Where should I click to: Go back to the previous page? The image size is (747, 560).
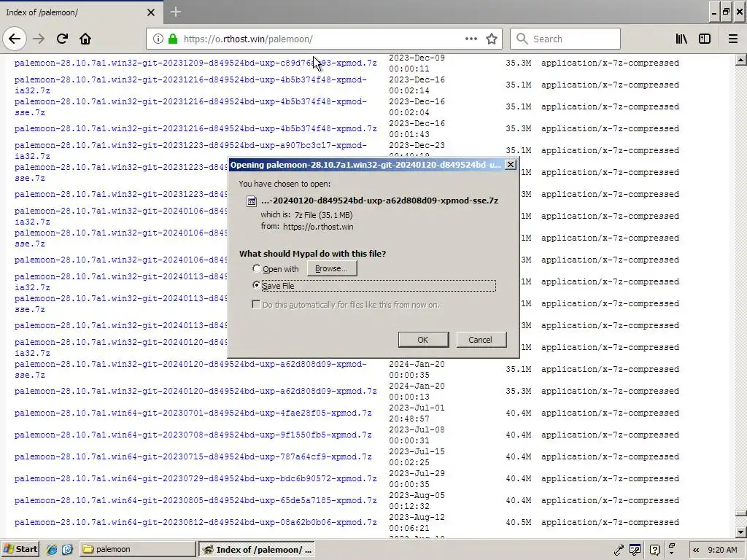pyautogui.click(x=15, y=39)
